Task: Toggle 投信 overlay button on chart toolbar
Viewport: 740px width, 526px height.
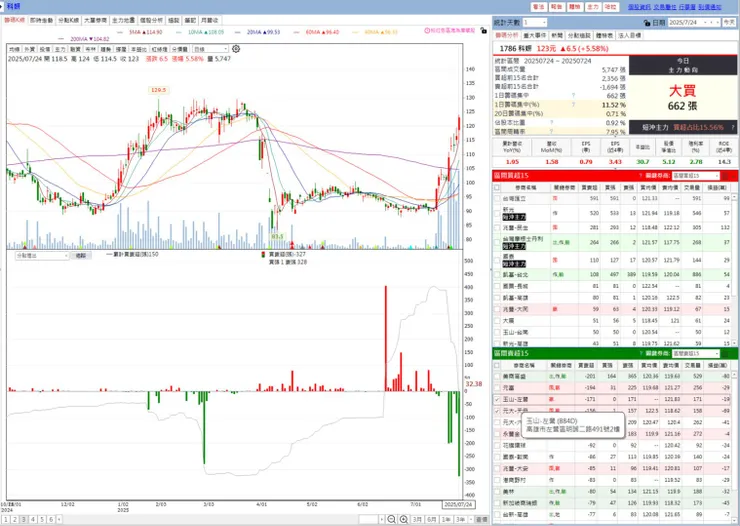Action: click(44, 49)
